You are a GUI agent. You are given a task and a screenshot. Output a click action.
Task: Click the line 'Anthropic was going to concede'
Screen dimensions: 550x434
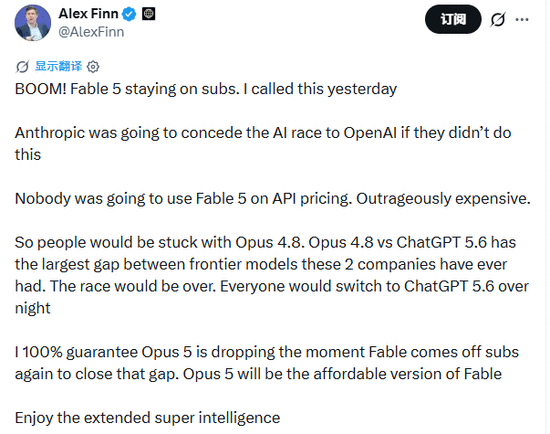(x=263, y=133)
